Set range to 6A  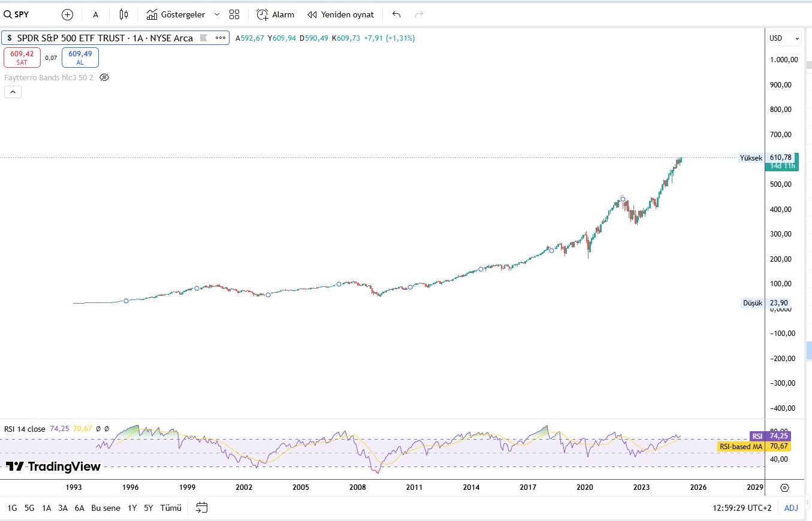[x=79, y=508]
